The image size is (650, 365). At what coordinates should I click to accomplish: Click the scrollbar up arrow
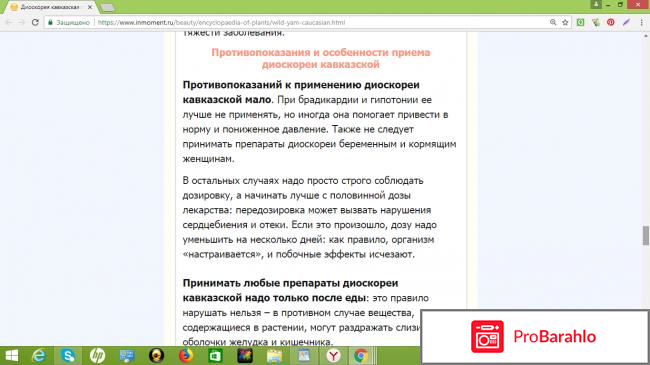point(646,36)
